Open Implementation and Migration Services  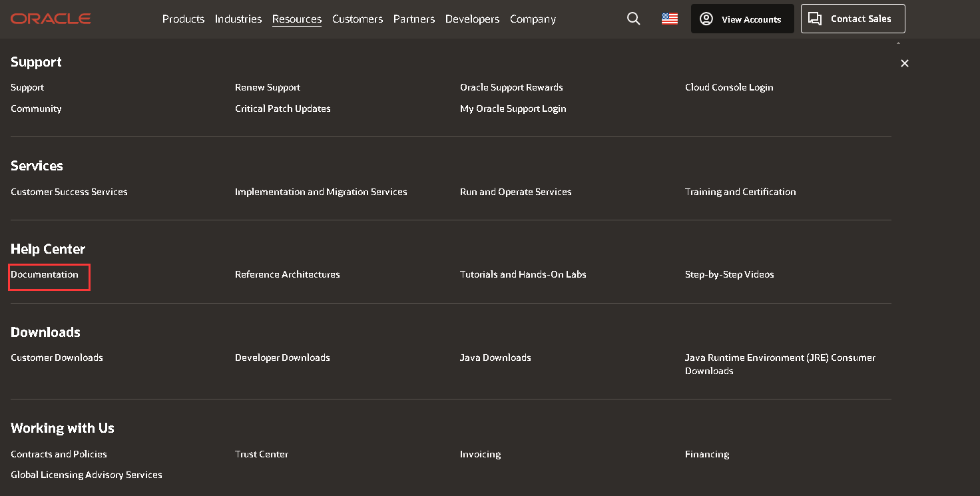coord(321,192)
